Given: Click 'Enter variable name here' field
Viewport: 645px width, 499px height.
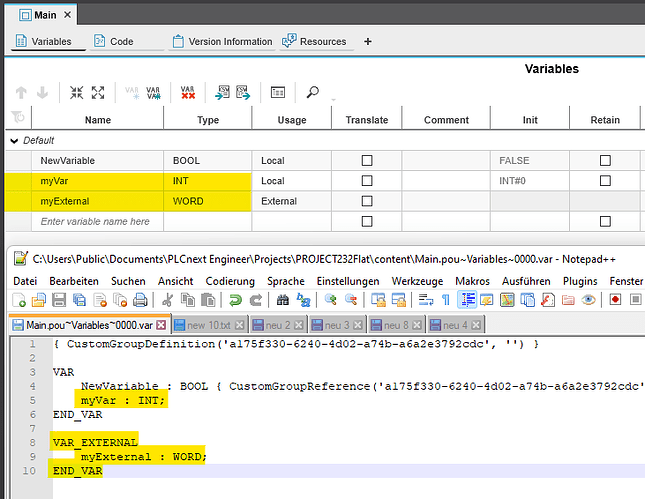Looking at the screenshot, I should click(97, 221).
